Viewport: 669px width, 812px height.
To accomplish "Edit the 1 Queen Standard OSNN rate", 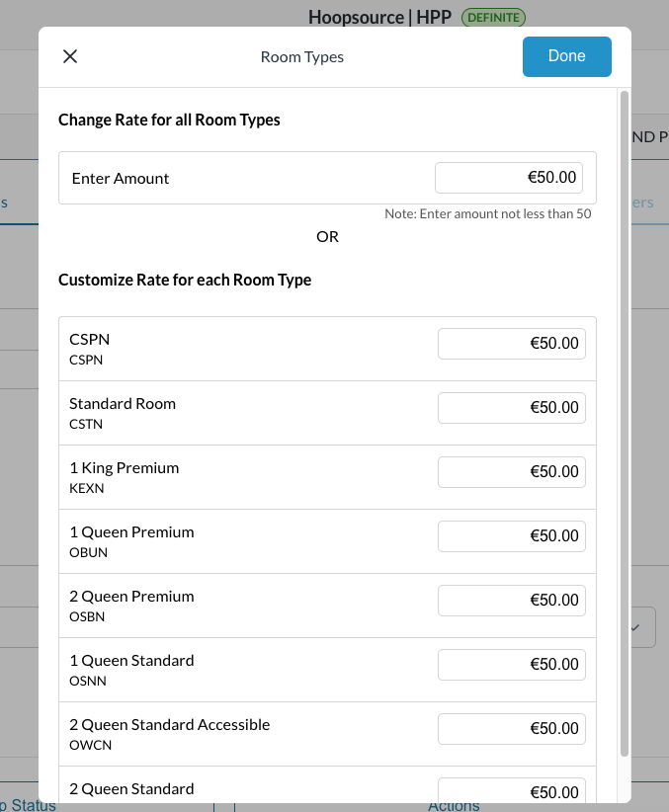I will pos(511,664).
